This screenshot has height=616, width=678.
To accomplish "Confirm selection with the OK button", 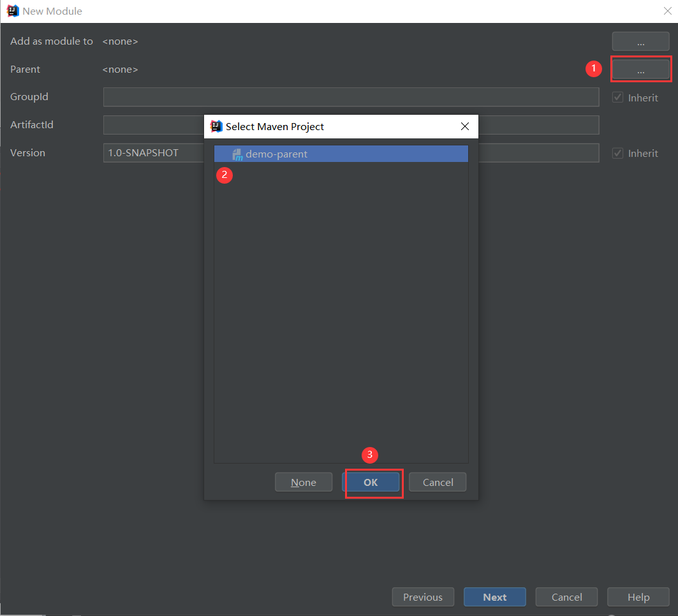I will 371,482.
